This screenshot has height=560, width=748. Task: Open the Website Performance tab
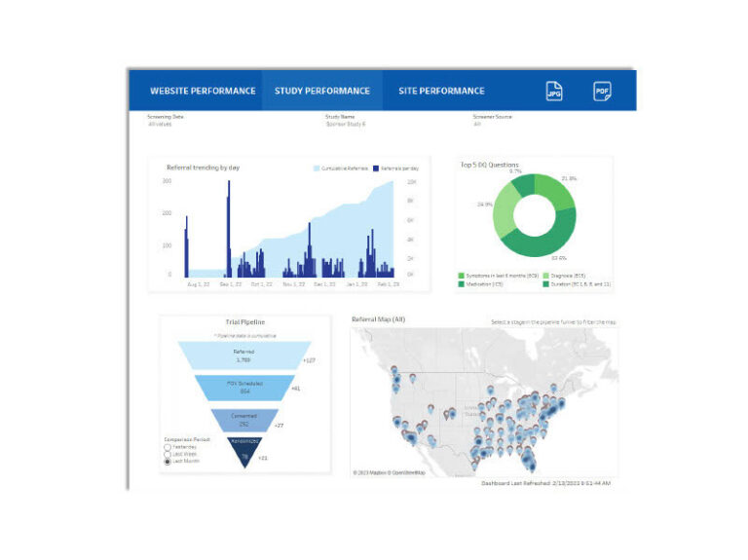coord(203,91)
